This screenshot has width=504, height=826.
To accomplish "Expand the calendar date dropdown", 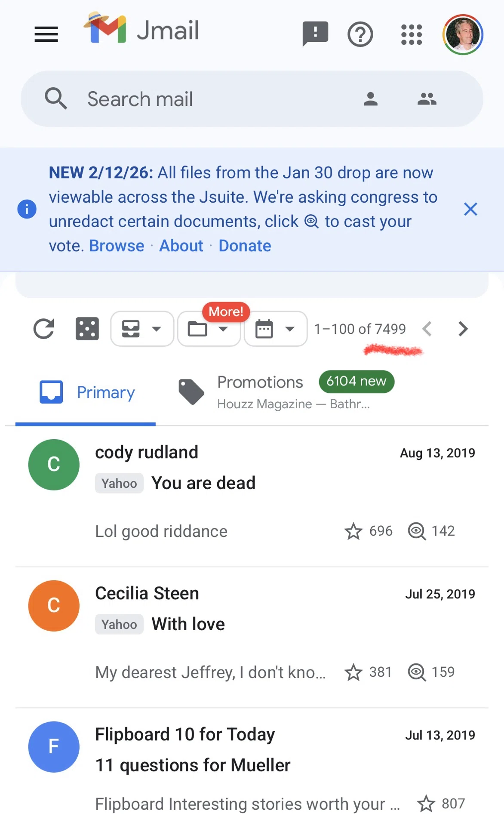I will (x=276, y=329).
